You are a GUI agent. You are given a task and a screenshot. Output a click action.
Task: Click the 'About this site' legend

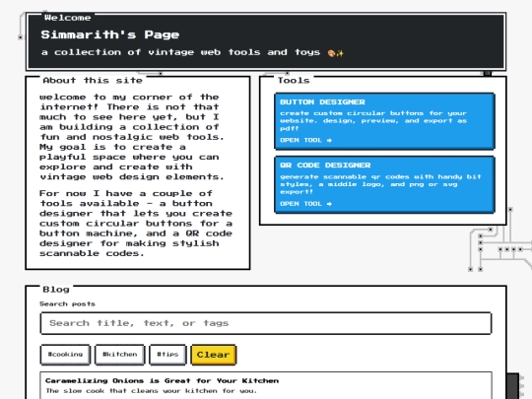[x=93, y=81]
